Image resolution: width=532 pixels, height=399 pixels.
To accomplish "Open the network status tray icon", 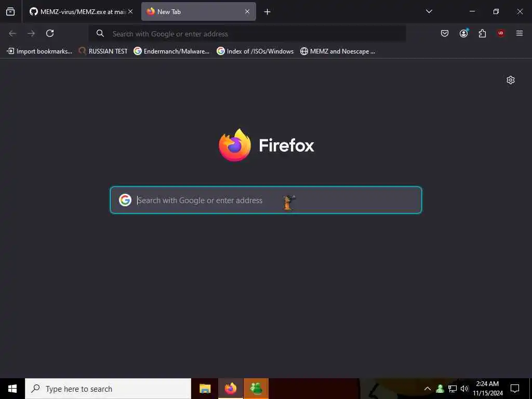I will coord(453,389).
